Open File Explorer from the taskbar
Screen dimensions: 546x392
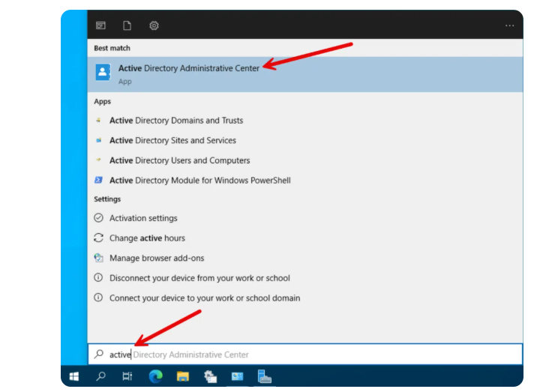point(182,376)
